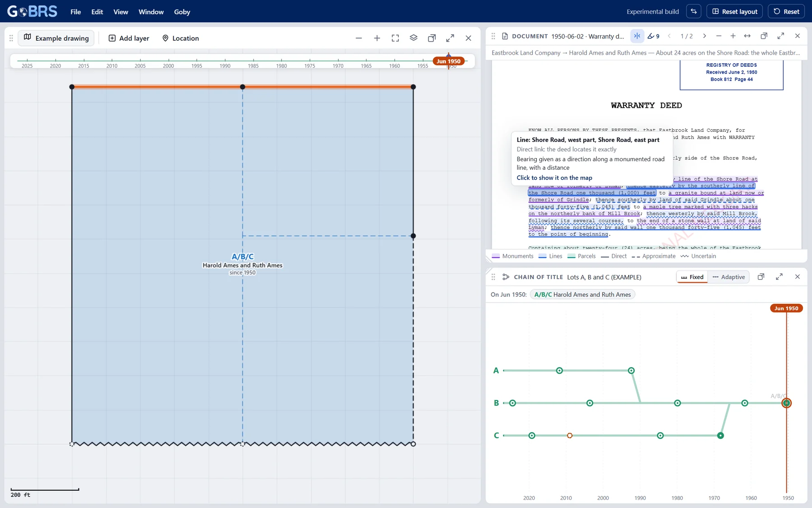Select the Example drawing tab
Screen dimensions: 812x508
point(56,38)
